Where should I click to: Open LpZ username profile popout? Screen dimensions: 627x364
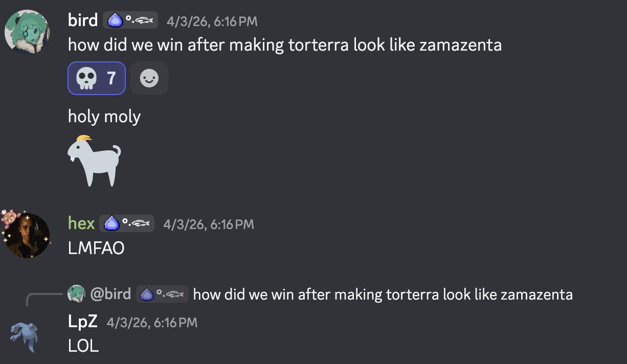(x=82, y=322)
